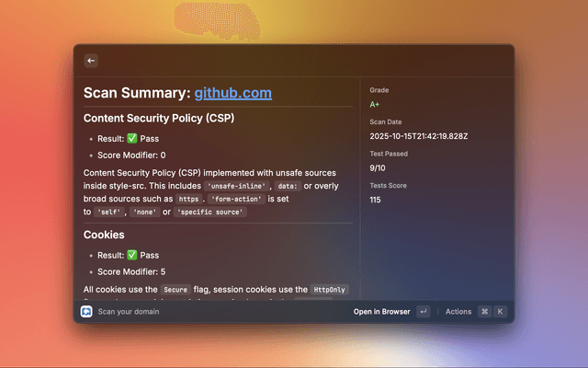
Task: Click the green checkmark under Cookies result
Action: [133, 255]
